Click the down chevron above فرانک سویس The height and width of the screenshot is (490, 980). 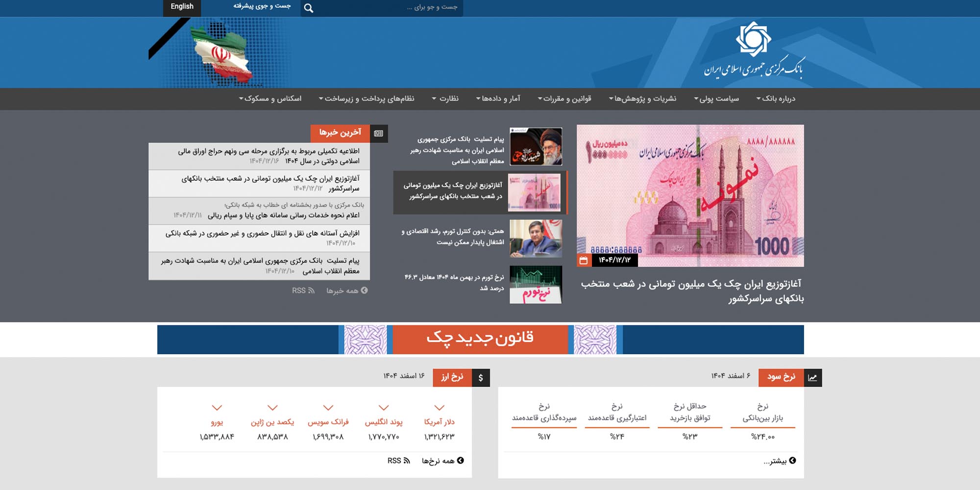(x=328, y=408)
